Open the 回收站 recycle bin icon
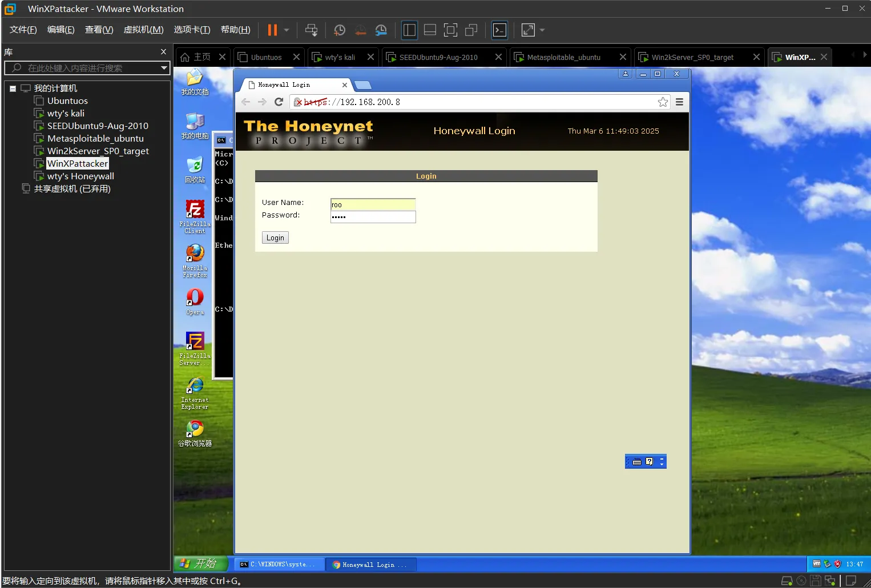Viewport: 871px width, 588px height. [195, 170]
